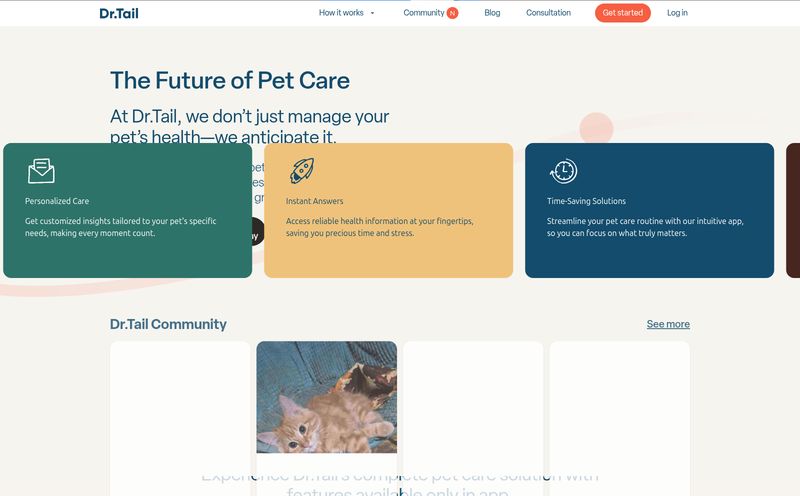
Task: Click the Log in link
Action: tap(677, 13)
